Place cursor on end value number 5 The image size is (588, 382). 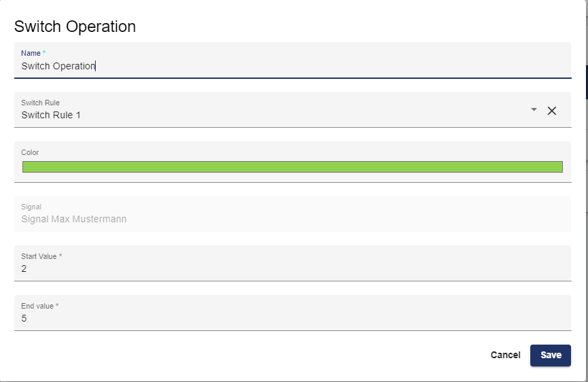24,318
